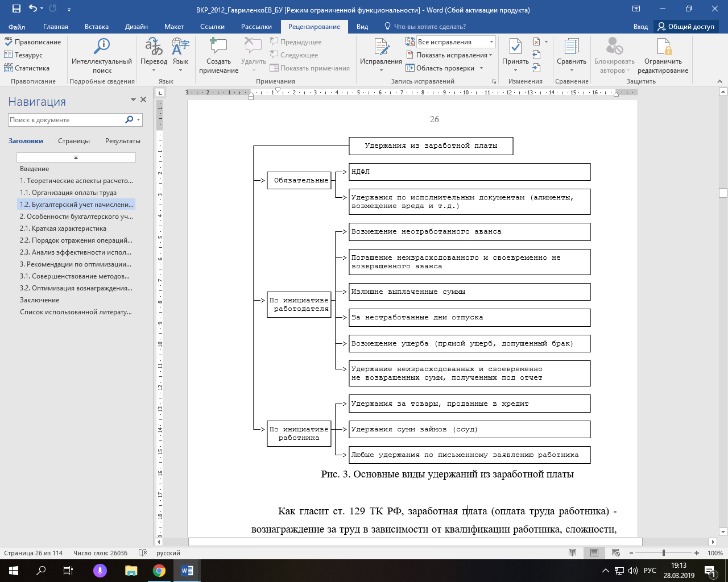Show word count Statistics (Статистика)

(x=27, y=68)
